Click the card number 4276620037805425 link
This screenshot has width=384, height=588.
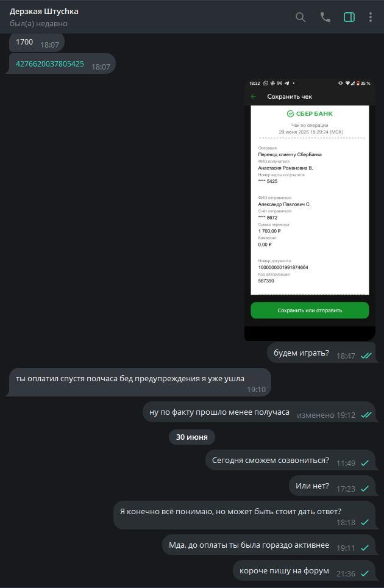(50, 64)
